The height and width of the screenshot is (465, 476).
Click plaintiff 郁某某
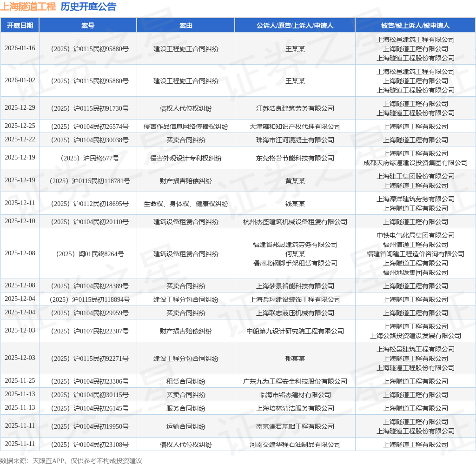[x=295, y=359]
